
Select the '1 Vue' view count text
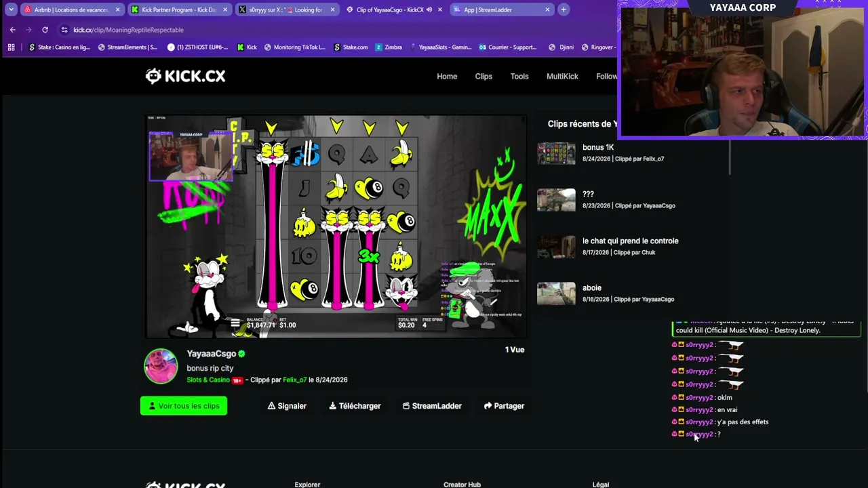[515, 350]
